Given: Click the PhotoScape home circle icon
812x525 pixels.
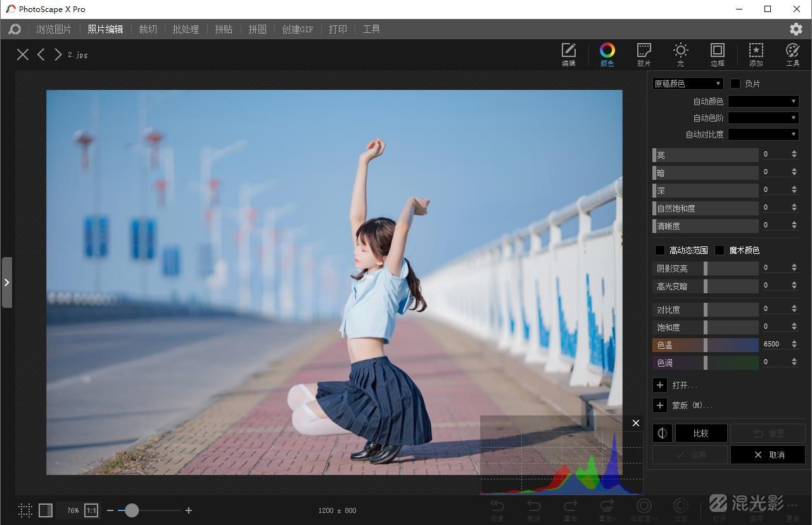Looking at the screenshot, I should pos(15,29).
